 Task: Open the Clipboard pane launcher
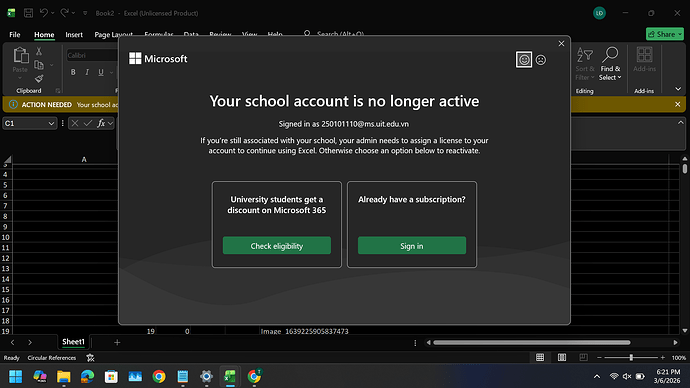(58, 91)
